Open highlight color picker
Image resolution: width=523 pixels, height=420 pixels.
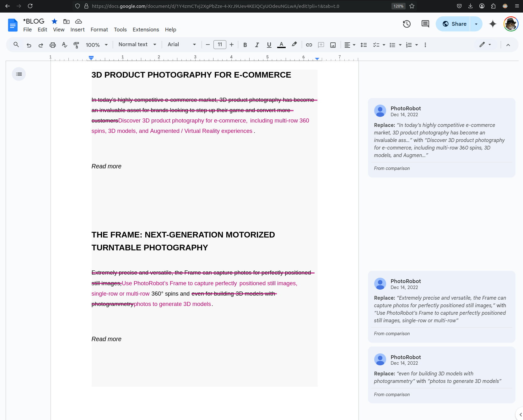[x=294, y=45]
